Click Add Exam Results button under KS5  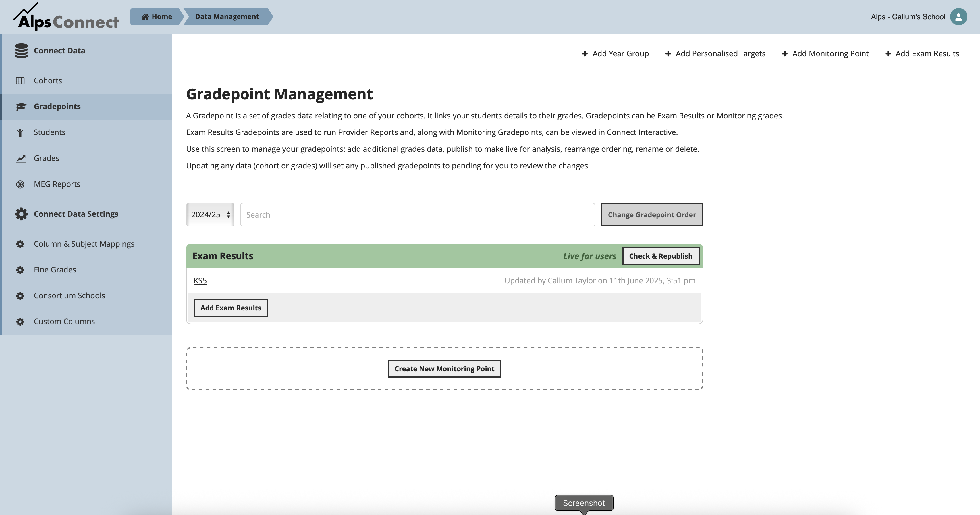(231, 308)
